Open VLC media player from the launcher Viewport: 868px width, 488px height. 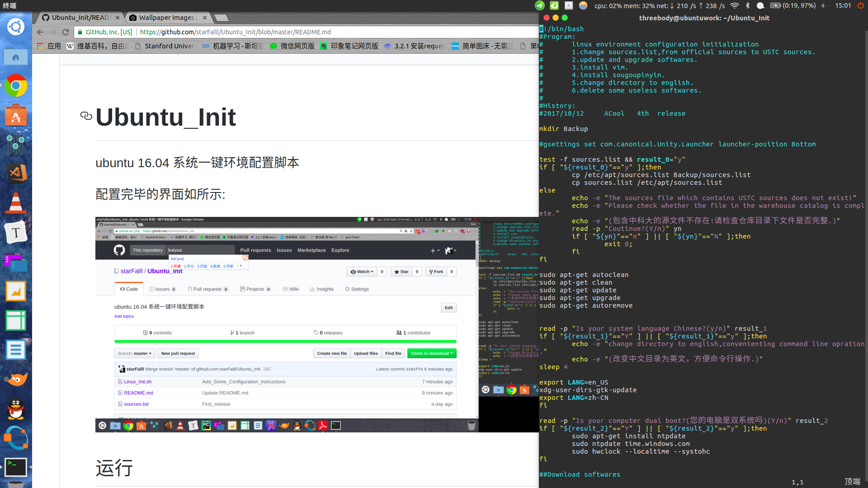16,203
